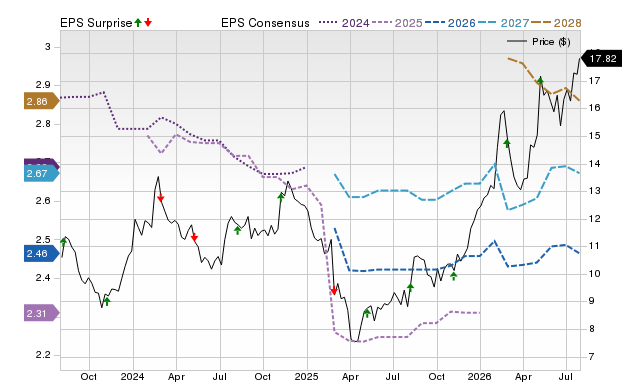Select the 2025 EPS consensus legend entry
640x382 pixels.
(397, 23)
